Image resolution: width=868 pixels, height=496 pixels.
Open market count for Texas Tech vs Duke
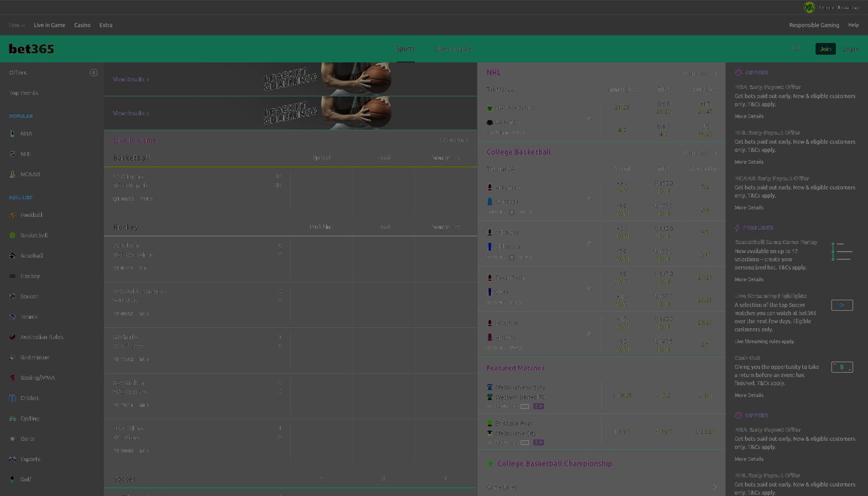coord(516,302)
